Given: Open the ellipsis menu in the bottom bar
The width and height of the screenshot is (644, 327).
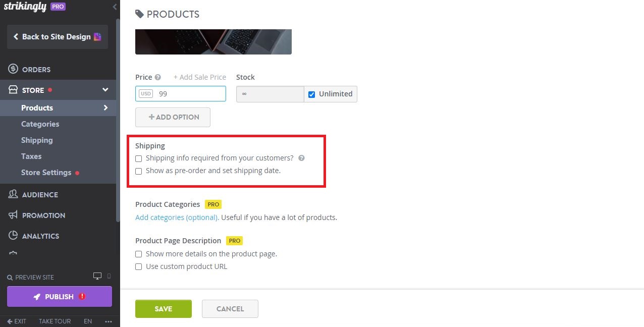Looking at the screenshot, I should pyautogui.click(x=109, y=321).
